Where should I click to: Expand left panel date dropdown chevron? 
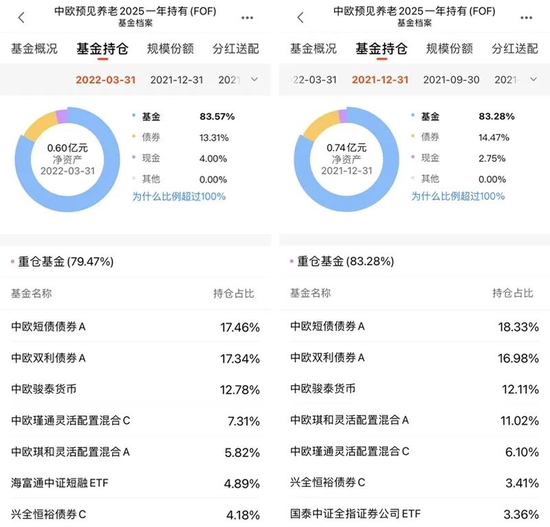[x=254, y=79]
